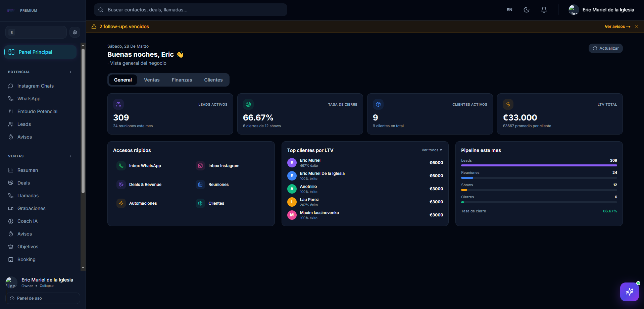
Task: Open Instagram Chats from the sidebar
Action: [35, 86]
